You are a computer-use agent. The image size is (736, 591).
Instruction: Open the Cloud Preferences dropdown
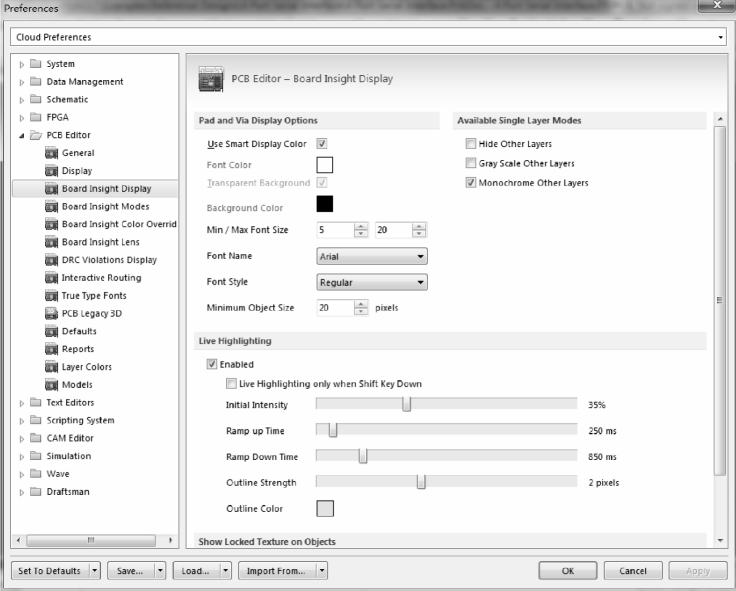click(x=721, y=37)
